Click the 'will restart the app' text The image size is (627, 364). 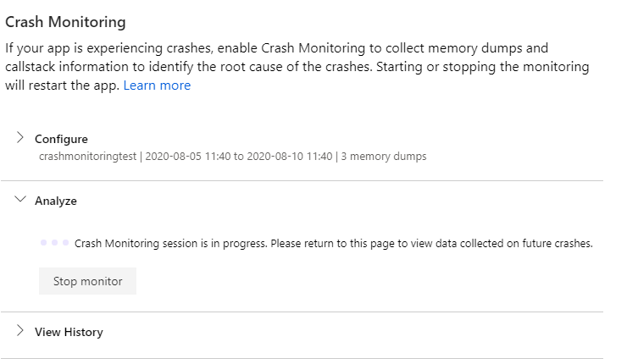pos(62,85)
